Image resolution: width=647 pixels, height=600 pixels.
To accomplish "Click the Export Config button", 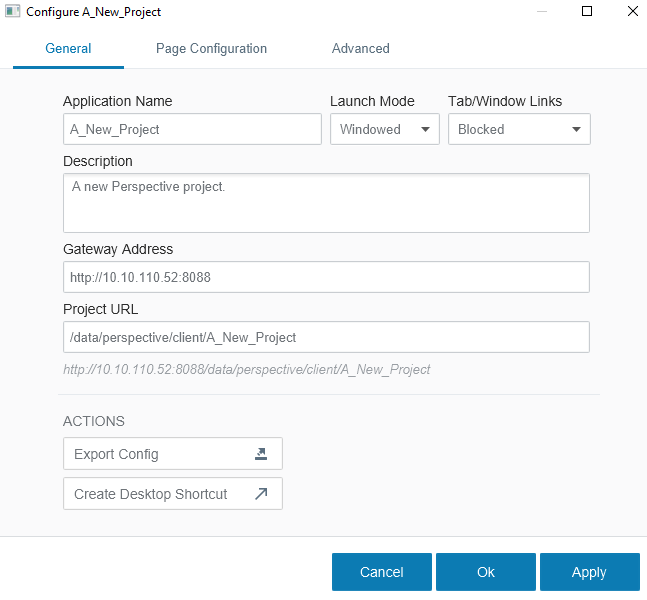I will tap(172, 454).
